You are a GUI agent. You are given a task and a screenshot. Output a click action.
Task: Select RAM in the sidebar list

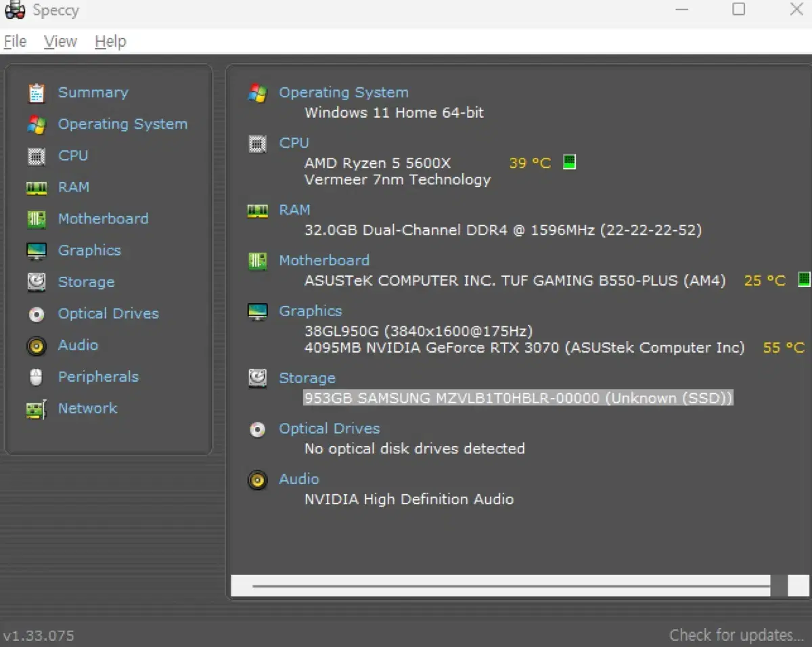pos(74,187)
